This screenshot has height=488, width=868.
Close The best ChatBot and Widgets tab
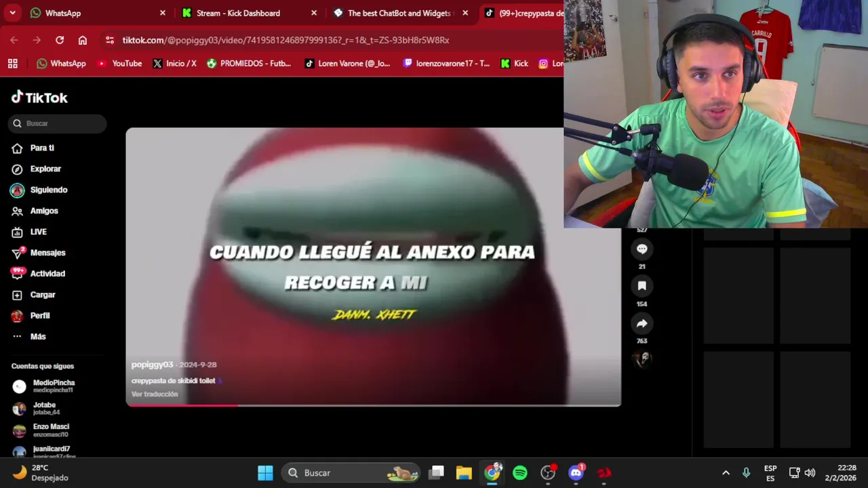[x=465, y=13]
